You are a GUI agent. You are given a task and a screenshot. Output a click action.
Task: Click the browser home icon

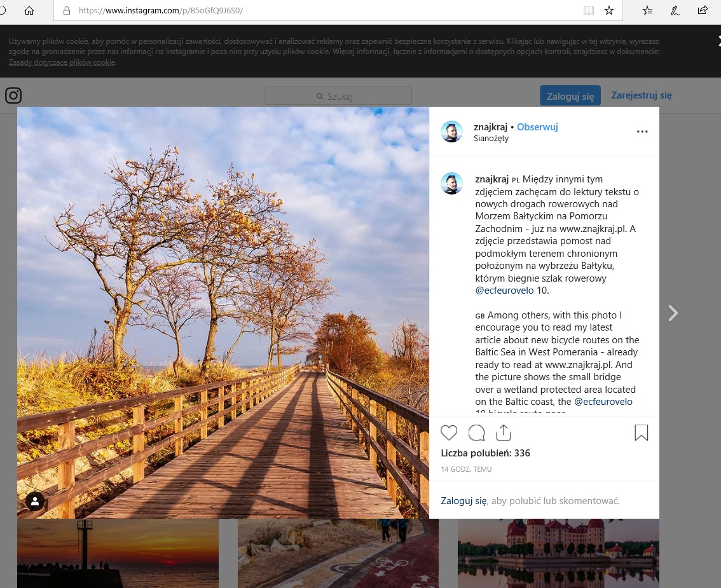29,10
